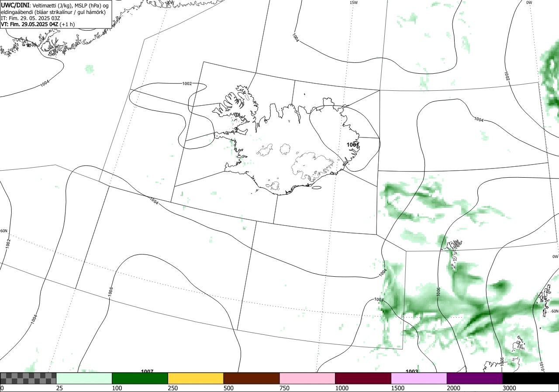This screenshot has height=392, width=559.
Task: Select the pink 750–1000 legend swatch
Action: (x=307, y=378)
